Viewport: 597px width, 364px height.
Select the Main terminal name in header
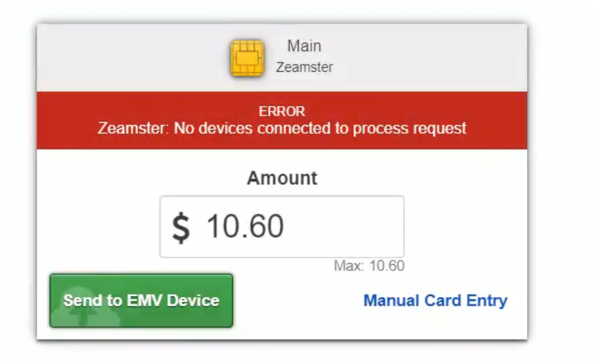[304, 46]
